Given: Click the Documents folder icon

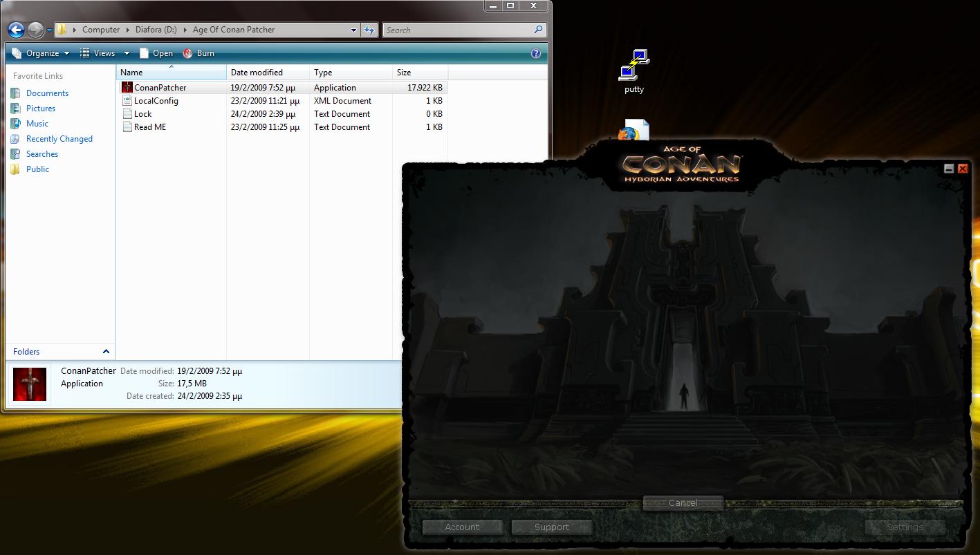Looking at the screenshot, I should (16, 93).
